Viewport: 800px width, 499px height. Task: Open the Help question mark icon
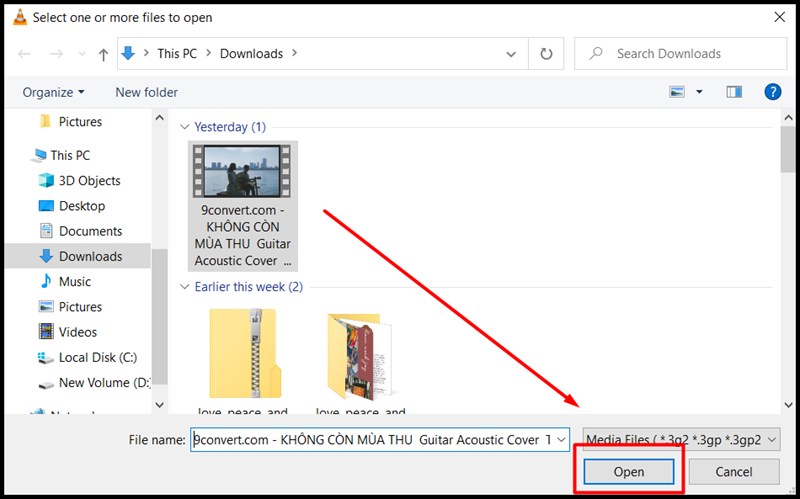coord(772,92)
